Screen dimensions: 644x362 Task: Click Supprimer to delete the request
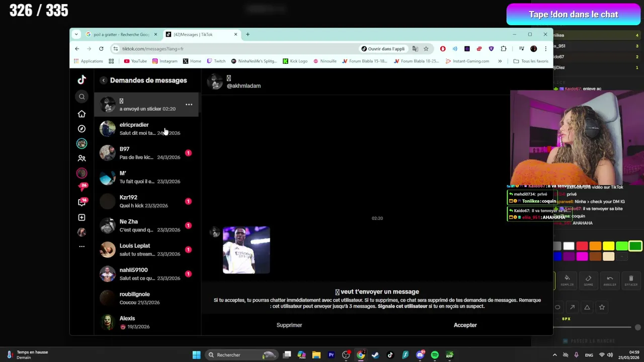[x=289, y=325]
